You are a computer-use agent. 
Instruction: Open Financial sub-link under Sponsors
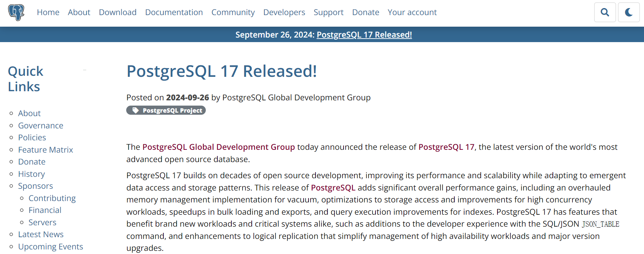(45, 210)
